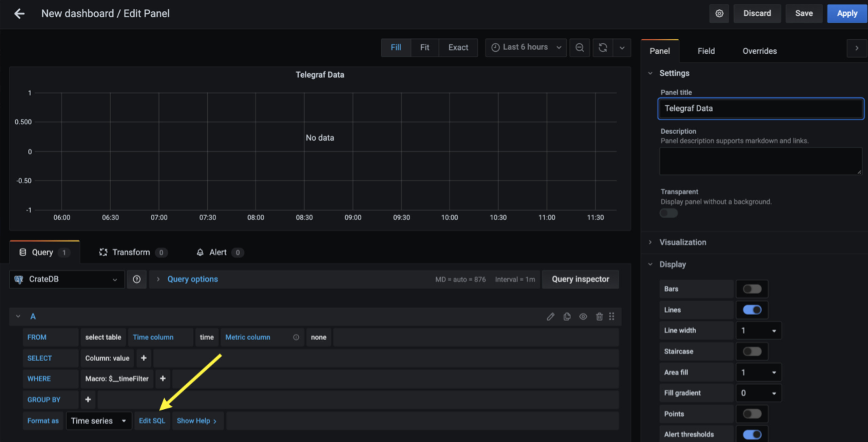Set panel view mode to Exact
The height and width of the screenshot is (442, 868).
pos(458,47)
